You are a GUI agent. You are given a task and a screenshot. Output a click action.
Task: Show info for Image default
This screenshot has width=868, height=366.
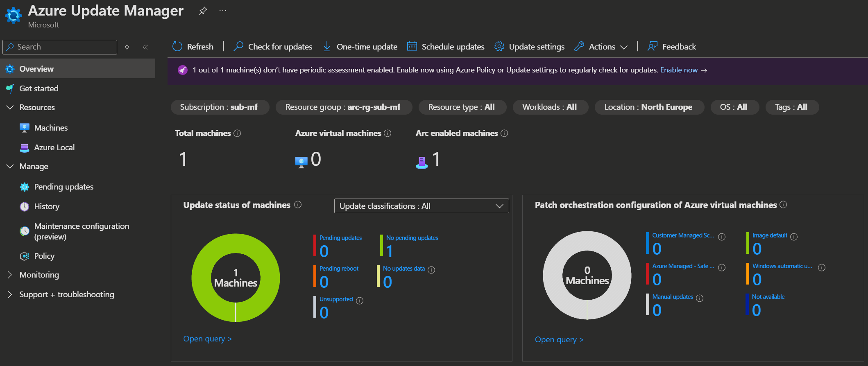click(x=794, y=237)
